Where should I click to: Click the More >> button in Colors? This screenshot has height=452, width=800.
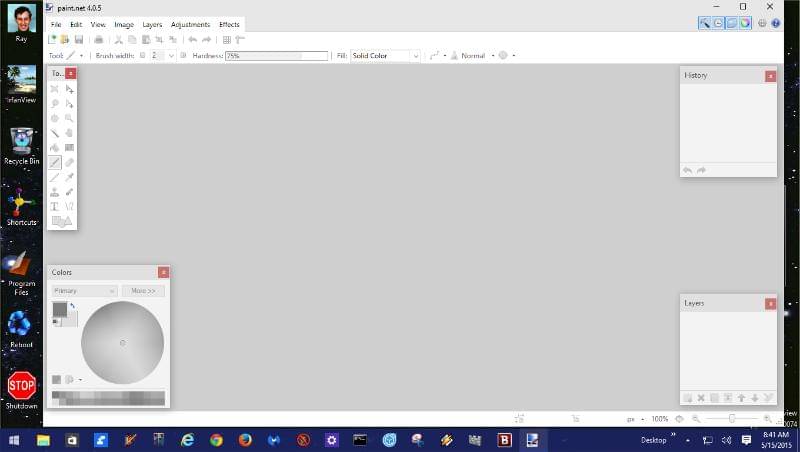(x=143, y=291)
